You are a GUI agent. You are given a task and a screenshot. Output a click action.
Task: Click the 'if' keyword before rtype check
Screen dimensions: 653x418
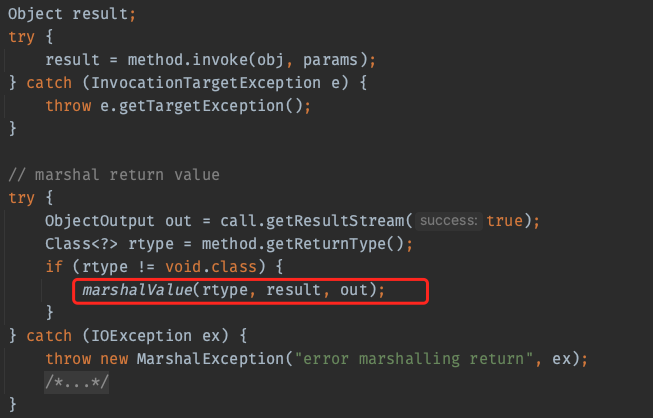click(54, 267)
